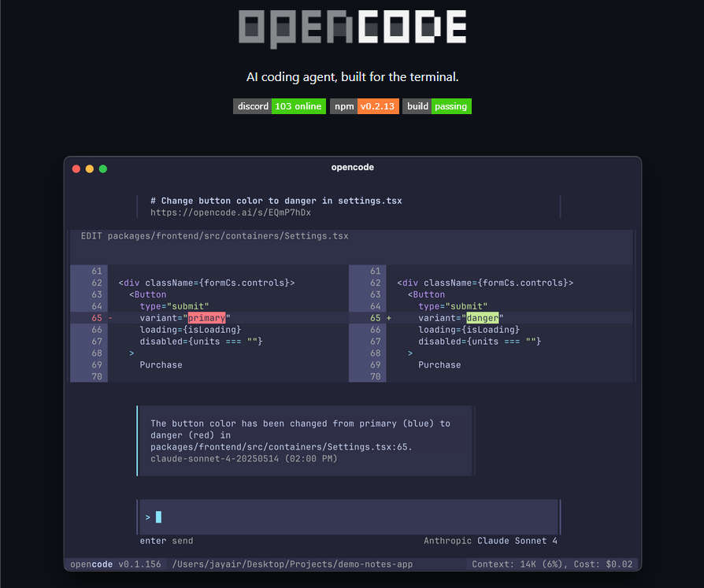Image resolution: width=704 pixels, height=588 pixels.
Task: Click the "Context: 14K (6%), Cost: $0.02" status
Action: point(552,564)
